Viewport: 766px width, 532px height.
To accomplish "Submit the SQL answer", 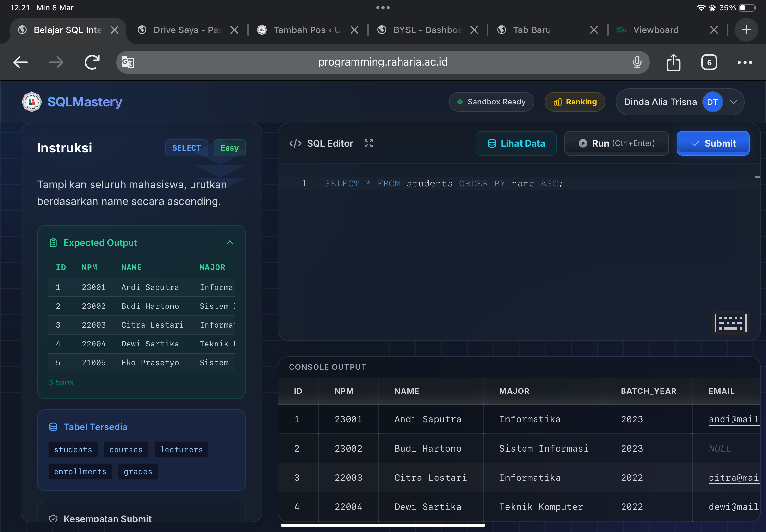I will (x=713, y=143).
